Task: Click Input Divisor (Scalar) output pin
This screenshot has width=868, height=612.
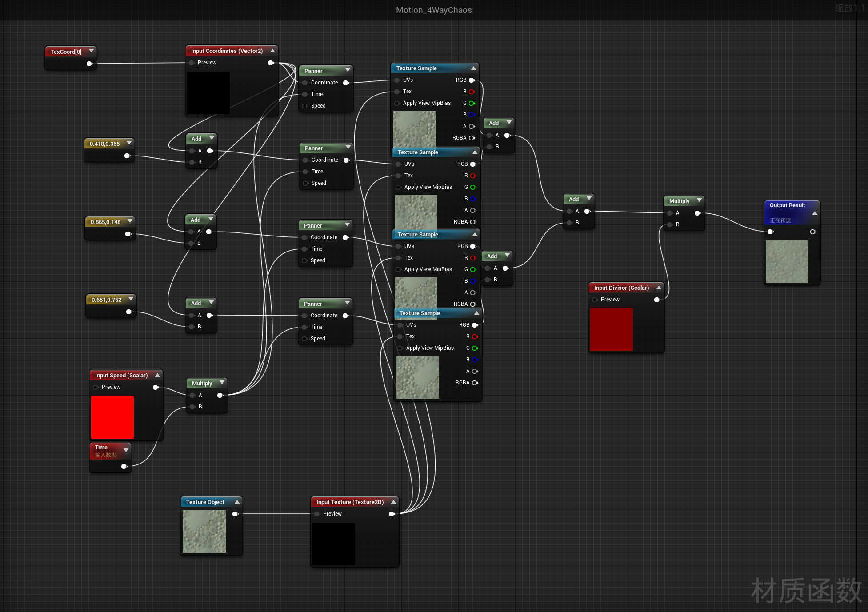Action: coord(657,300)
